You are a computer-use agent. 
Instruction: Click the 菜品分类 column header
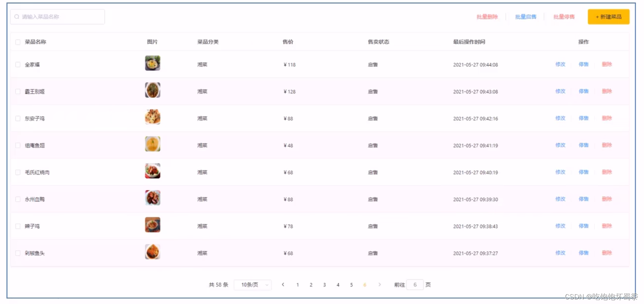[208, 42]
